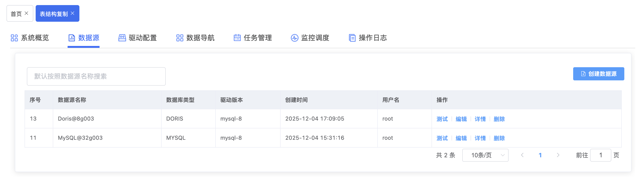Image resolution: width=644 pixels, height=182 pixels.
Task: Click the 数据源 chart icon
Action: pyautogui.click(x=72, y=38)
